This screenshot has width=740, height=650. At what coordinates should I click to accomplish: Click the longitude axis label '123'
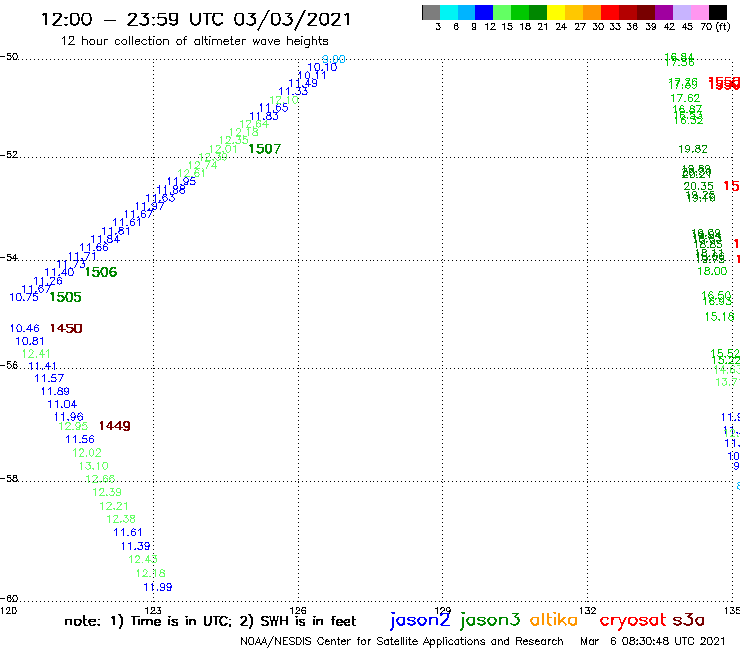point(153,610)
